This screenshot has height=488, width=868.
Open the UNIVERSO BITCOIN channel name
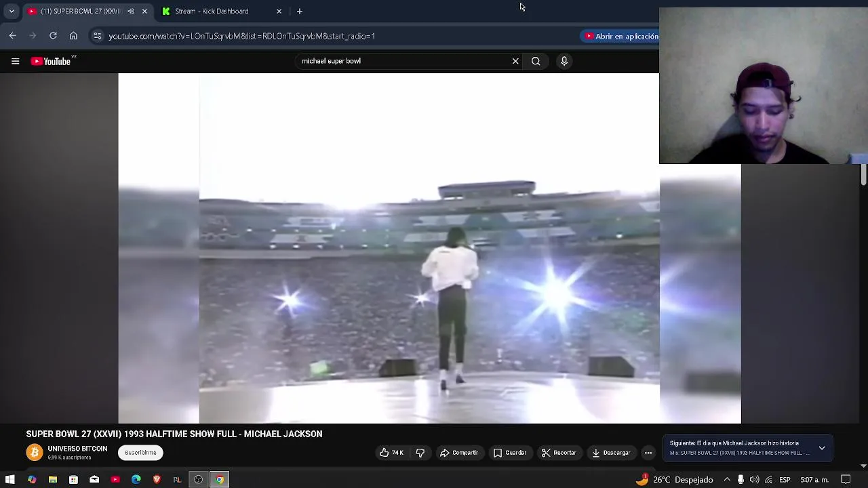[77, 449]
